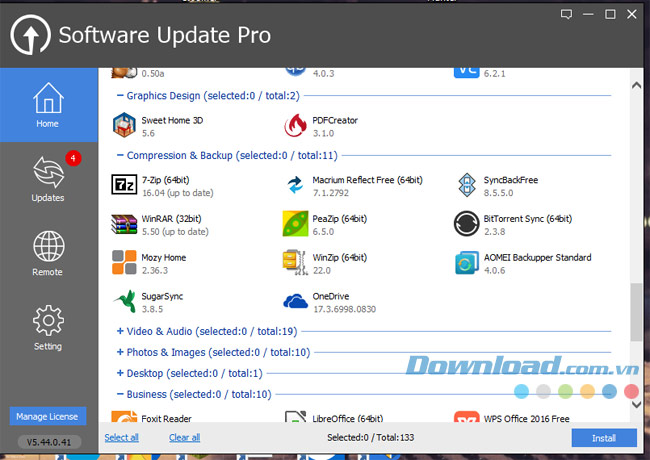Select the WinZip (64bit) icon
650x460 pixels.
tap(295, 262)
